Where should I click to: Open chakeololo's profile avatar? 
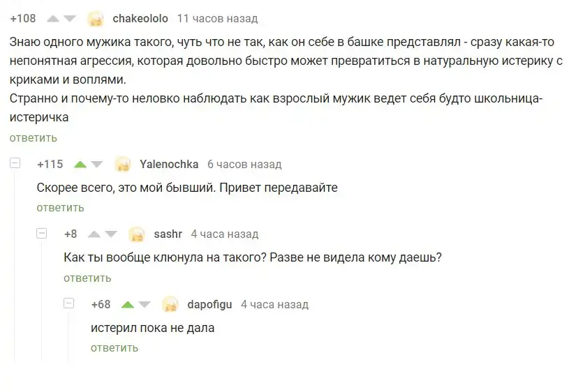point(96,19)
